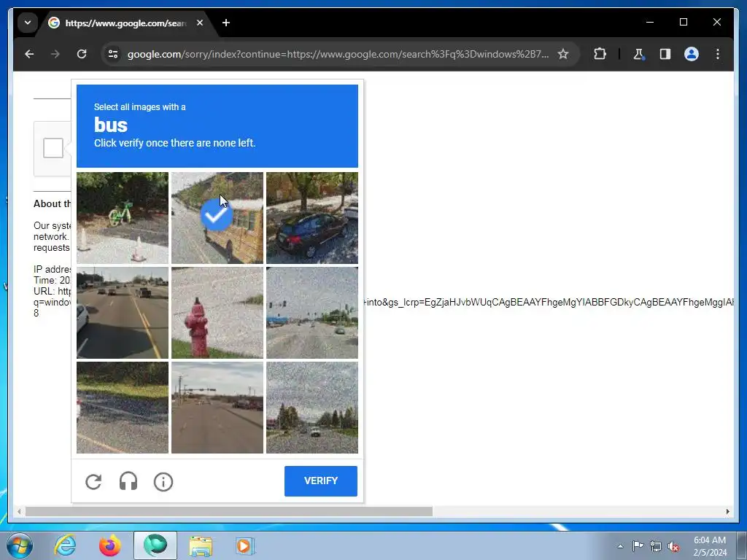The image size is (747, 560).
Task: Select the brown road with signal tile
Action: (217, 407)
